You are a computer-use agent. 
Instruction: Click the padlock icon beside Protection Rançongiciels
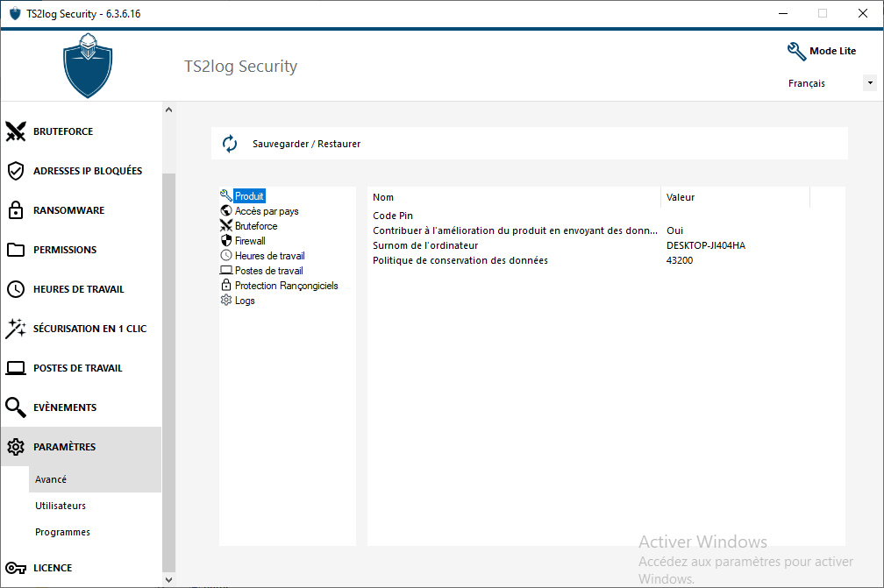pos(226,285)
